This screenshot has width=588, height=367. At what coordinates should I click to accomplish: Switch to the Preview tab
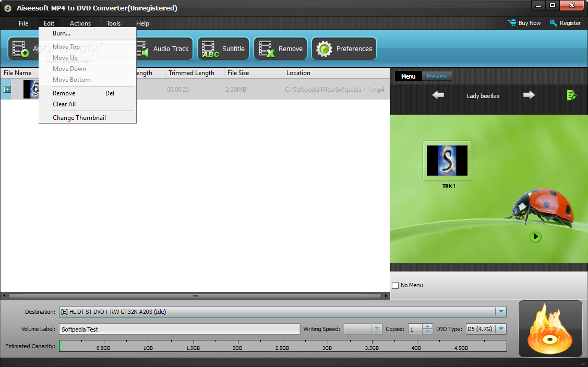pos(437,76)
